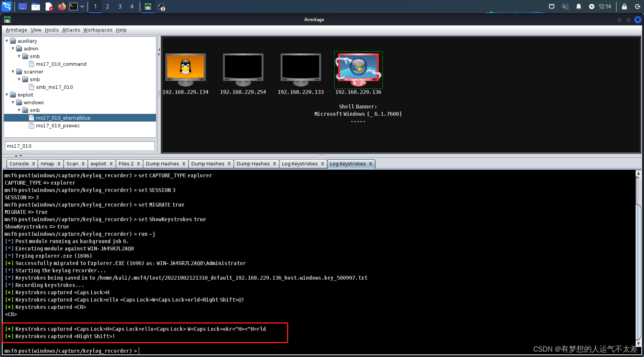Select host 192.168.229.133
This screenshot has width=644, height=357.
click(x=301, y=74)
